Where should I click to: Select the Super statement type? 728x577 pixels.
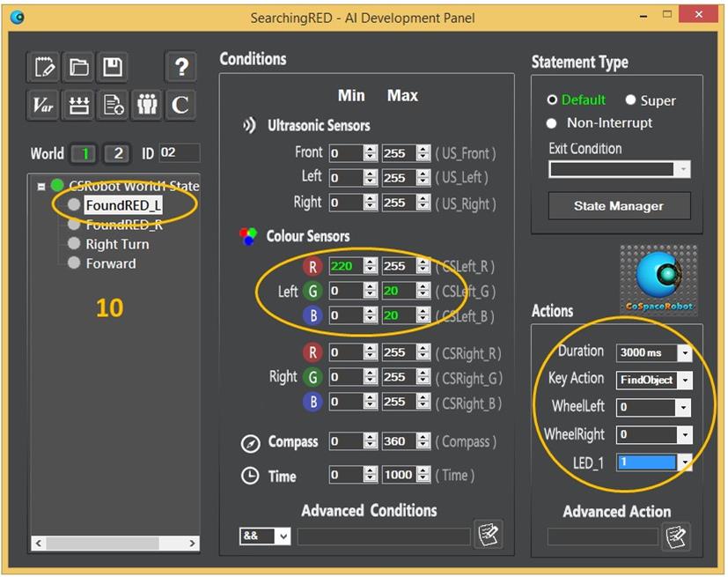[631, 100]
